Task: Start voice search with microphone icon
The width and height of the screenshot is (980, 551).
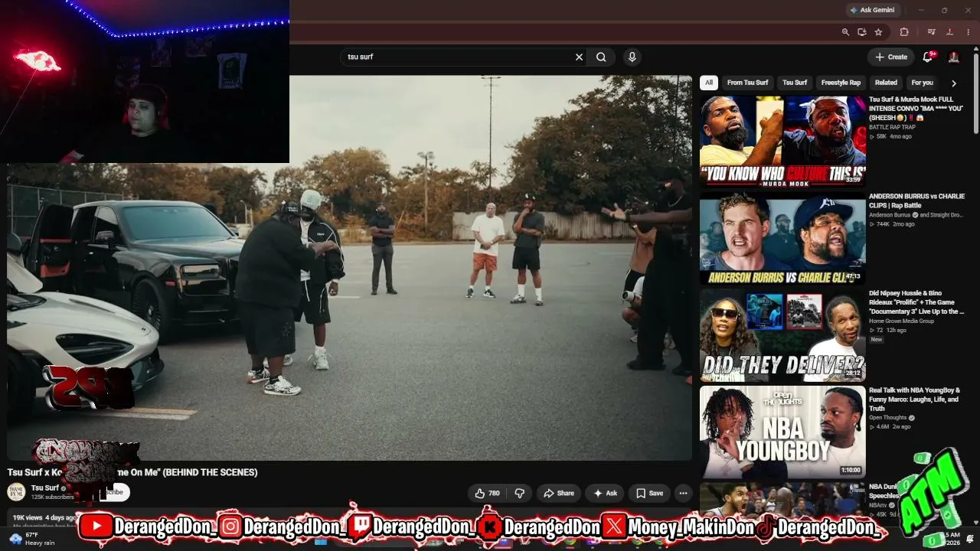Action: (x=632, y=57)
